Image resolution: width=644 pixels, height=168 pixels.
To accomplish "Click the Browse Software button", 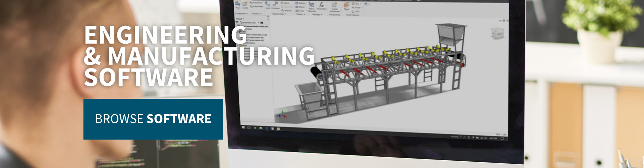I will coord(153,119).
